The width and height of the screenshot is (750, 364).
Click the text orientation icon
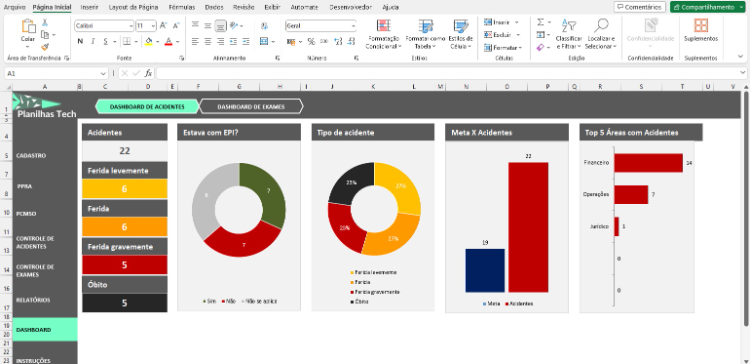[233, 26]
